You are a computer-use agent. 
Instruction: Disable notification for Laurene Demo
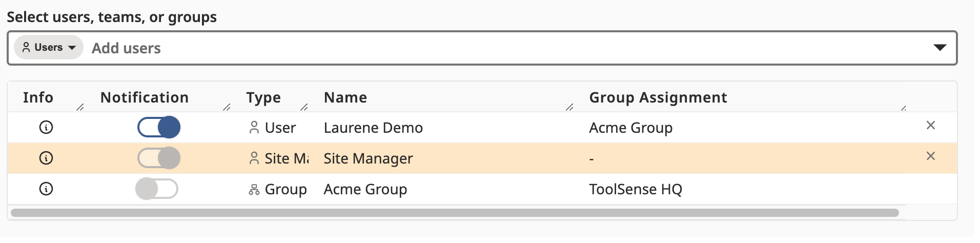(159, 127)
